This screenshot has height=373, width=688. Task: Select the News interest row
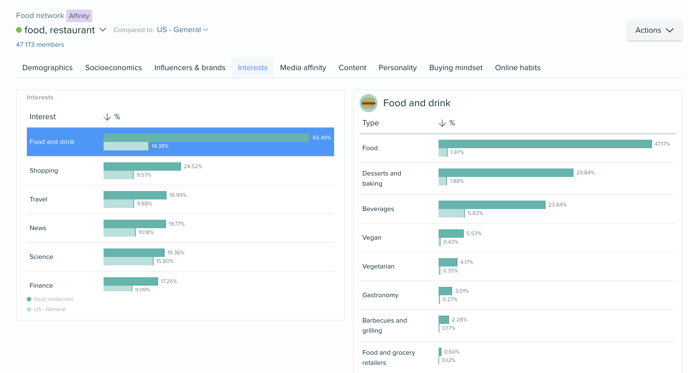point(180,228)
